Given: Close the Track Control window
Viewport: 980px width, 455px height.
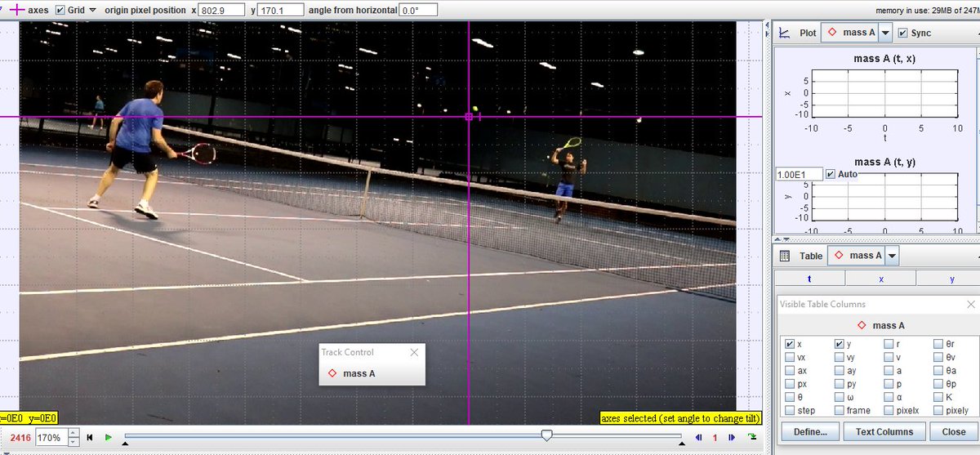Looking at the screenshot, I should (414, 352).
